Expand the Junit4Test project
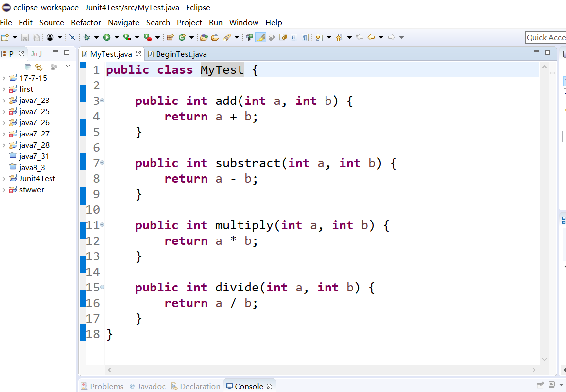 pos(3,179)
